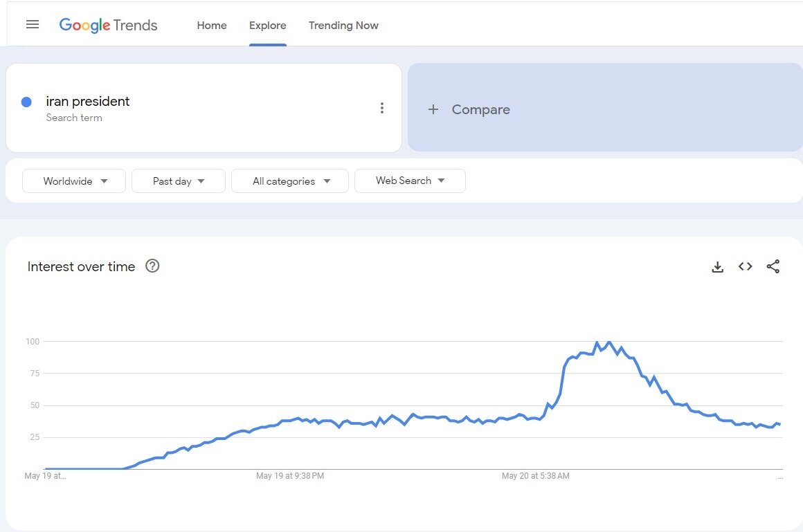Switch to the Trending Now tab

(x=343, y=26)
